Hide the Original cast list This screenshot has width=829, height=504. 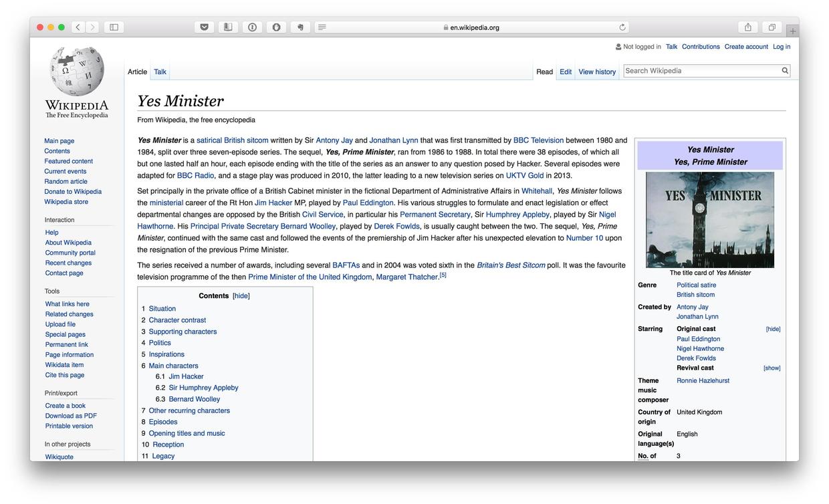click(773, 330)
